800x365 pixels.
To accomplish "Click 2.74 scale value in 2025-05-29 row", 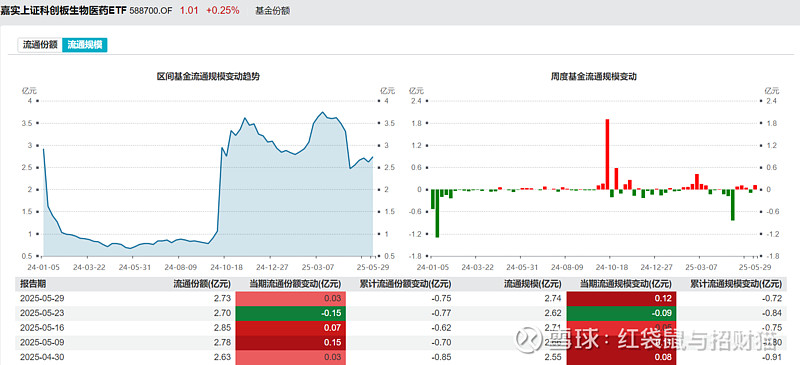I will [554, 298].
